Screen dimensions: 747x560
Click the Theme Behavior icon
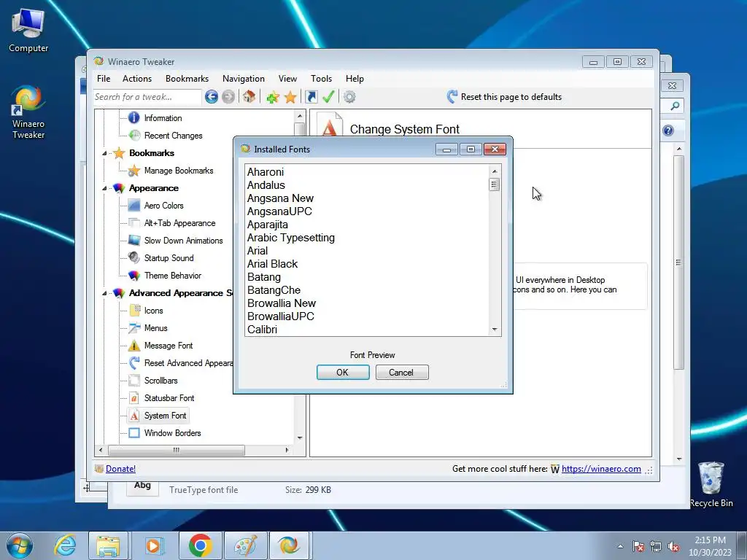coord(134,275)
